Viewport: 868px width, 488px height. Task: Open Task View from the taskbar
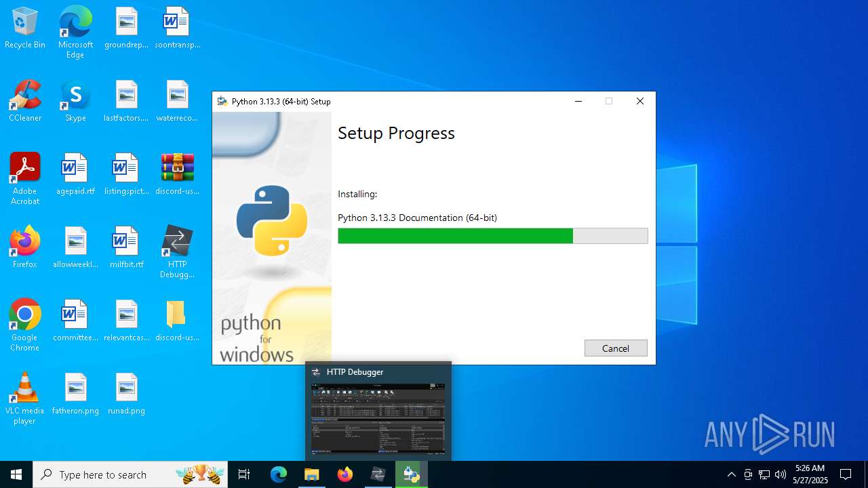click(x=244, y=474)
